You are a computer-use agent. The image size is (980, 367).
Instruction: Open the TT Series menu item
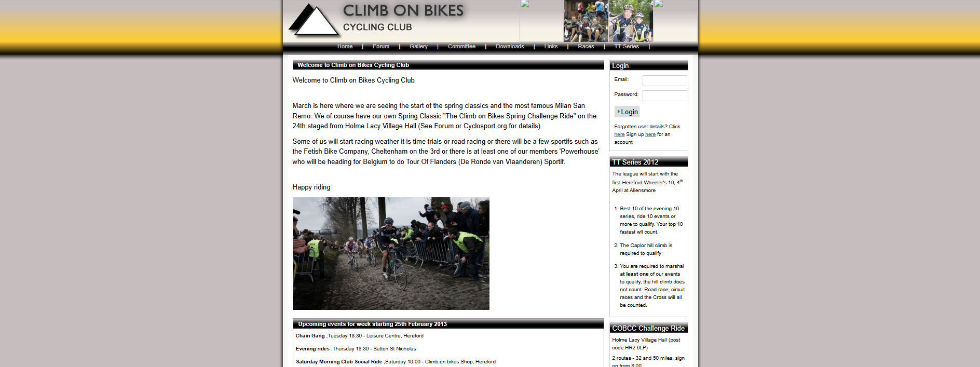tap(627, 46)
